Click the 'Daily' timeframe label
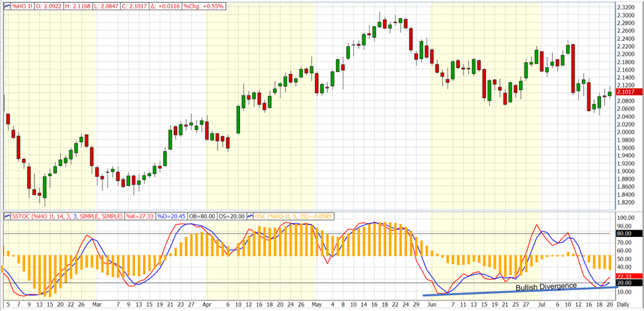The image size is (644, 311). (x=625, y=304)
